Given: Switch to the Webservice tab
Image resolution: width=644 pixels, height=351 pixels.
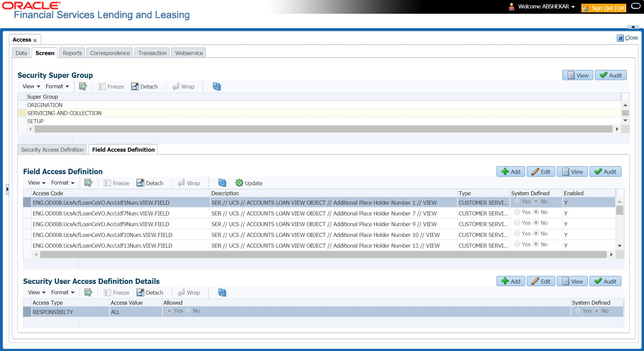Looking at the screenshot, I should pyautogui.click(x=189, y=53).
